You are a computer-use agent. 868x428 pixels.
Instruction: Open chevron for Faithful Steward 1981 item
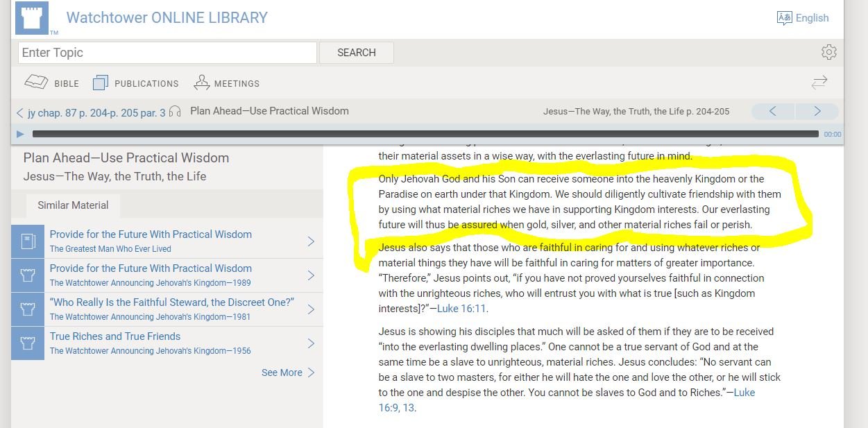(x=311, y=309)
